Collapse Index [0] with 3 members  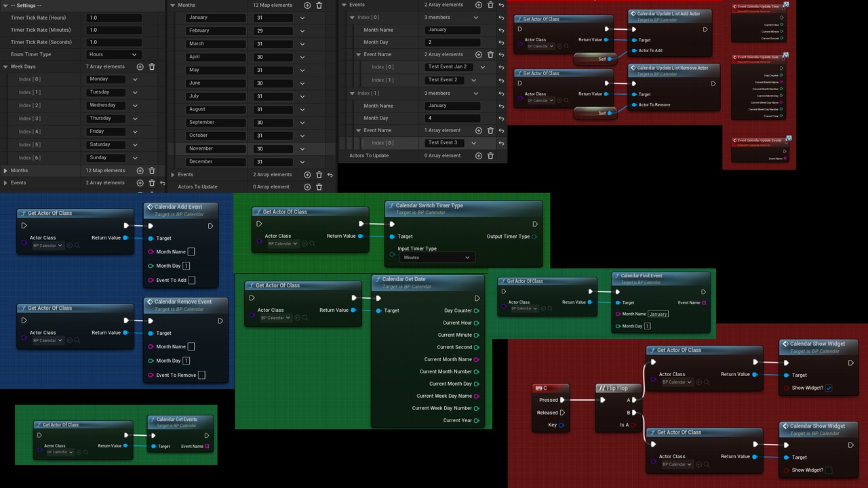pyautogui.click(x=352, y=18)
